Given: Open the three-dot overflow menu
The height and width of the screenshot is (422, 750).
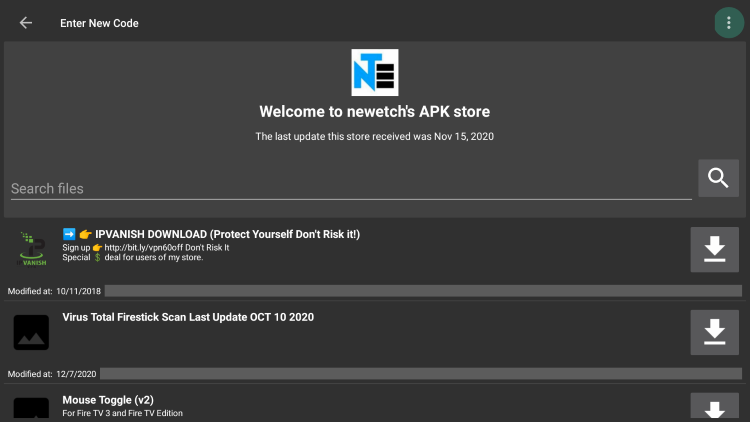Looking at the screenshot, I should 728,22.
